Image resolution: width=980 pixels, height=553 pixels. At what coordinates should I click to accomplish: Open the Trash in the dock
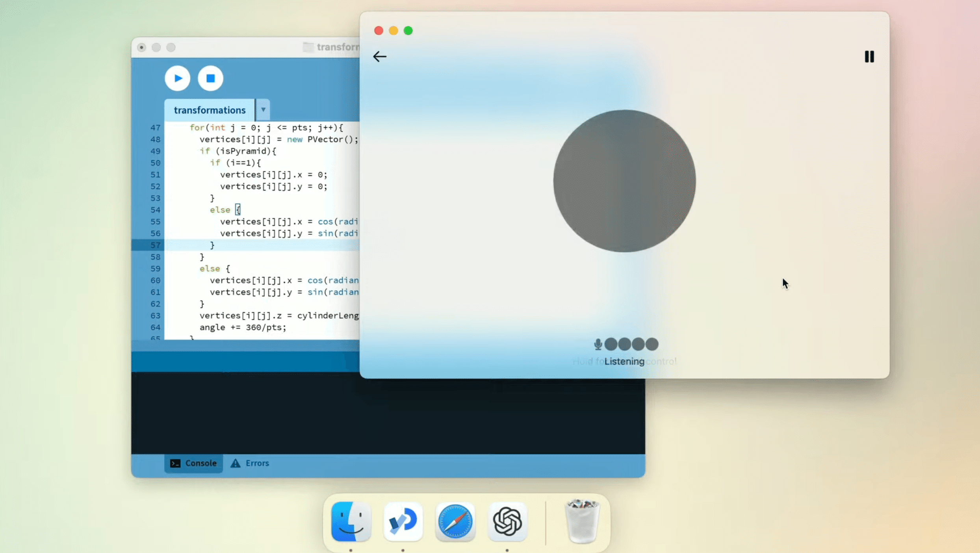click(x=582, y=521)
